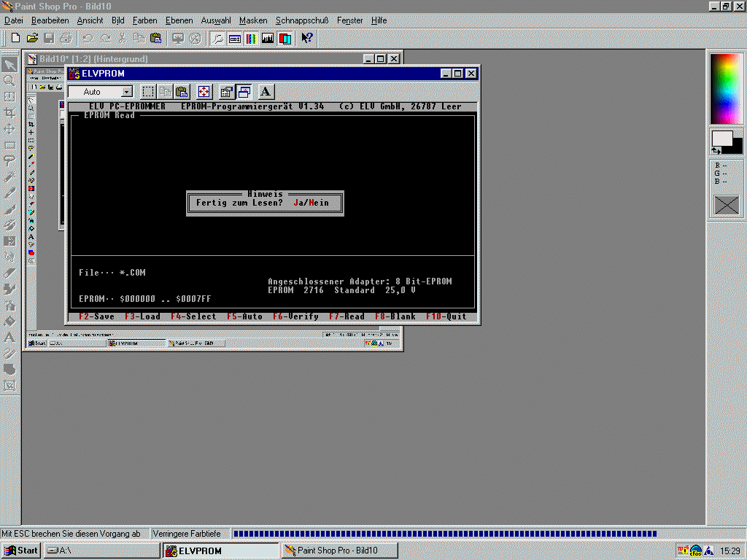This screenshot has width=747, height=560.
Task: Click the Paste clipboard icon in Paint Shop Pro toolbar
Action: pyautogui.click(x=156, y=38)
